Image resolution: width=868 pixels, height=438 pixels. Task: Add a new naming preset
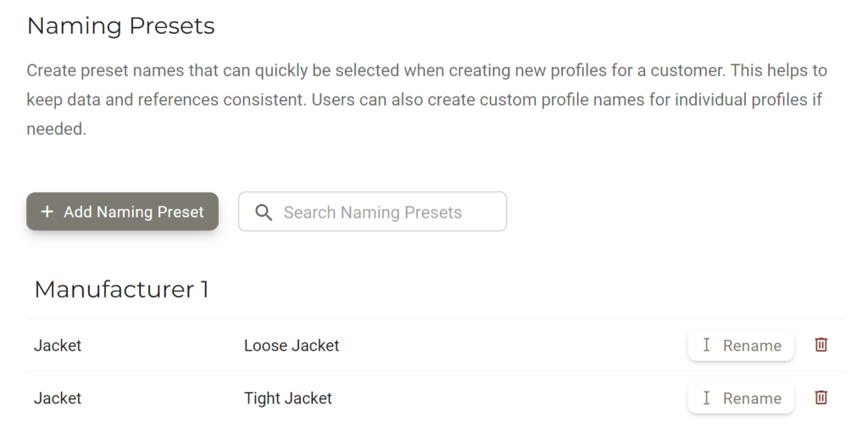click(x=122, y=211)
